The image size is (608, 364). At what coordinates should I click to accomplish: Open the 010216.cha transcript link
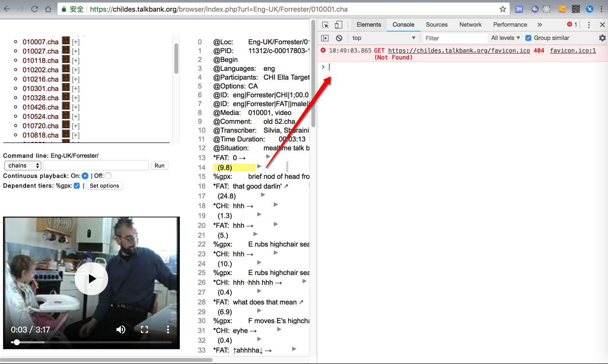pyautogui.click(x=40, y=79)
